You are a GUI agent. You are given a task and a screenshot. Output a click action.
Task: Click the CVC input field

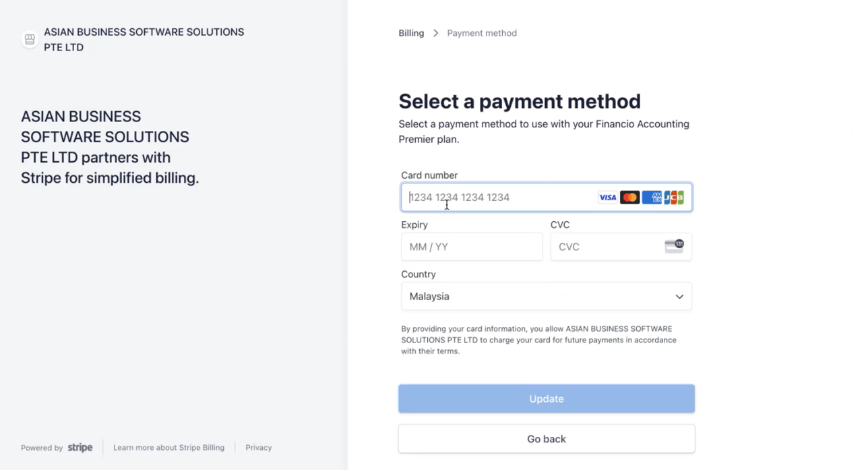621,247
